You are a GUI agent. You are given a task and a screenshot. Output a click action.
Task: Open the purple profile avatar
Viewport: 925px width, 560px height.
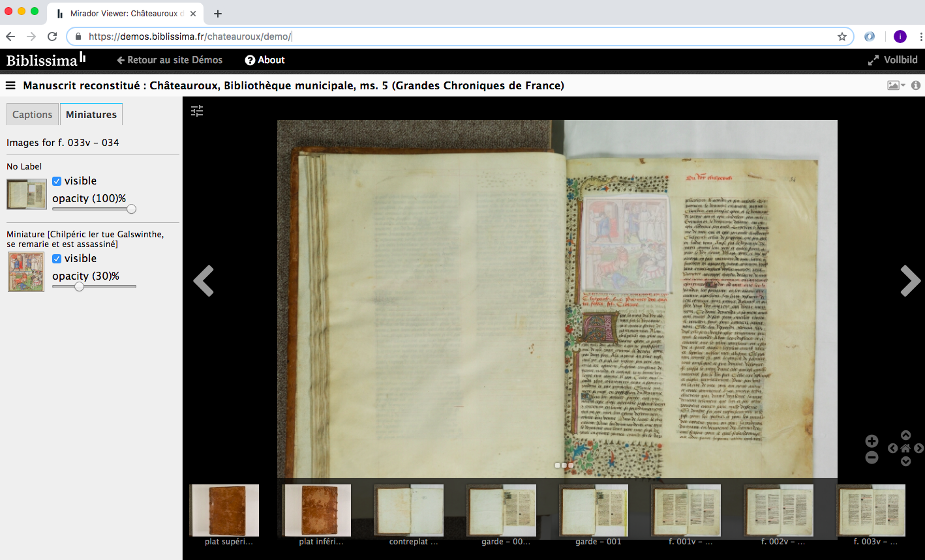[900, 37]
